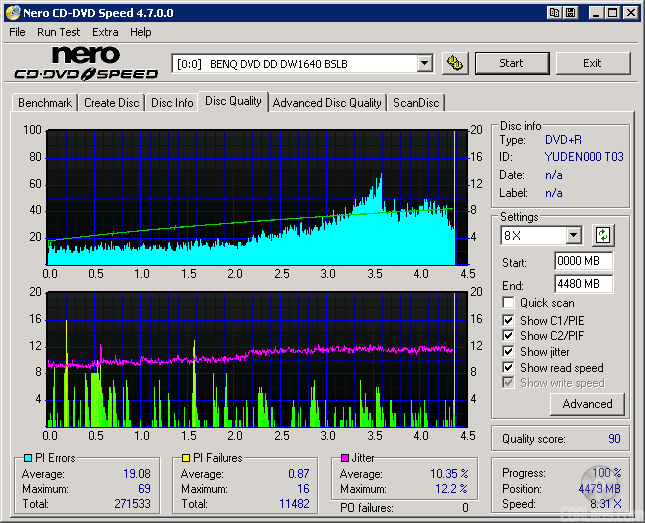
Task: Click the yellow PI Failures legend square
Action: pyautogui.click(x=185, y=459)
